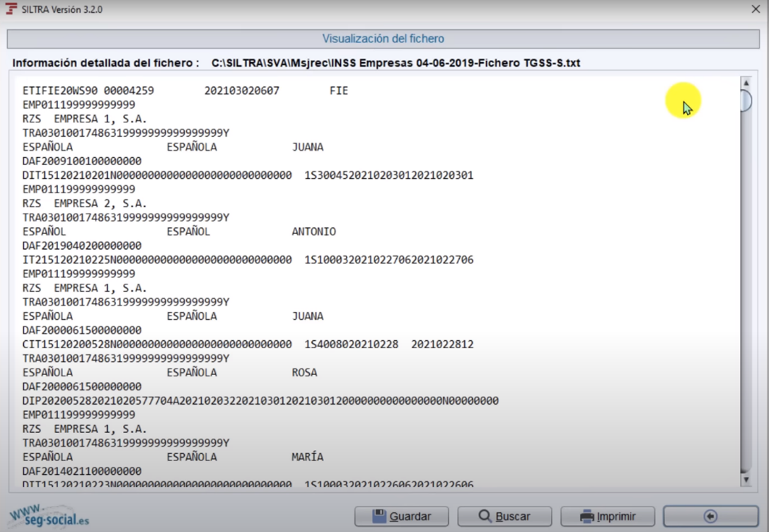Click the line starting with DIP20200528
Image resolution: width=769 pixels, height=532 pixels.
tap(260, 401)
